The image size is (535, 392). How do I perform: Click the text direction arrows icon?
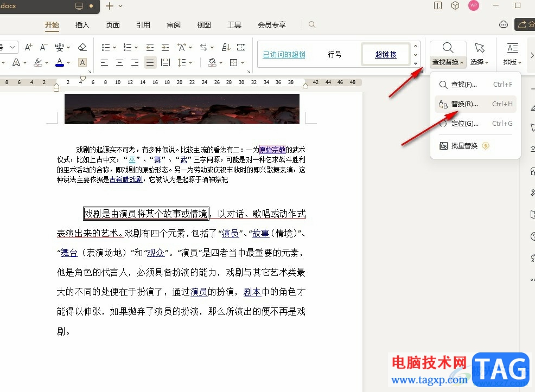point(203,47)
